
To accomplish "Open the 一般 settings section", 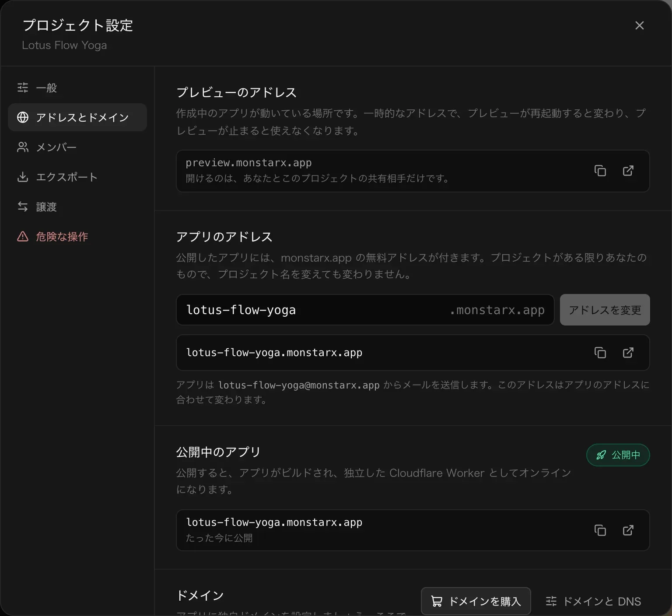I will [77, 87].
